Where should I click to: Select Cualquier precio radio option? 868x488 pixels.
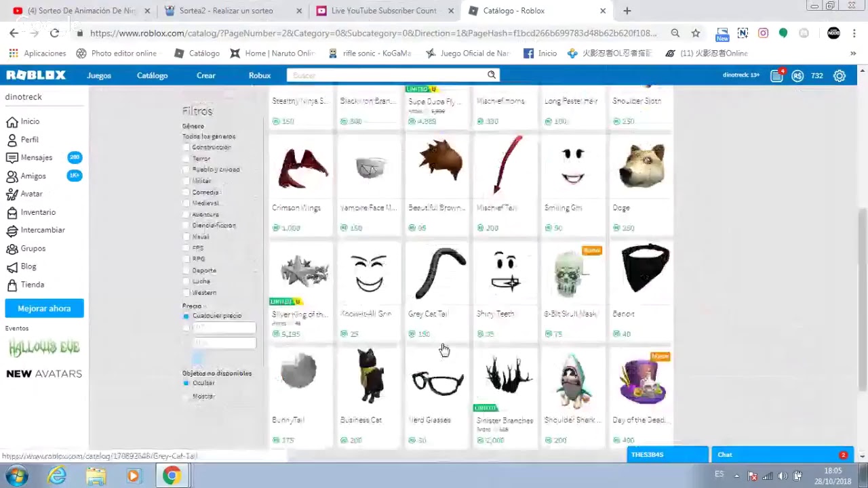point(186,316)
